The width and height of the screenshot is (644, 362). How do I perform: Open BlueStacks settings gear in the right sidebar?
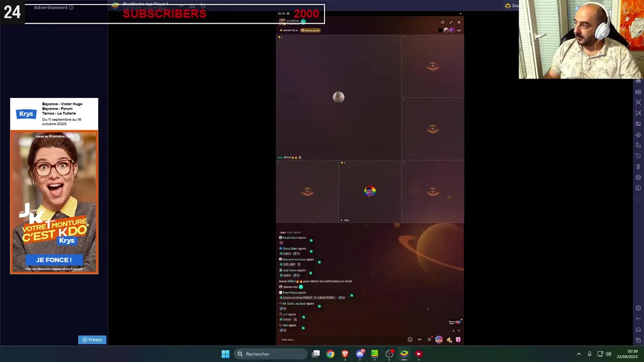638,308
